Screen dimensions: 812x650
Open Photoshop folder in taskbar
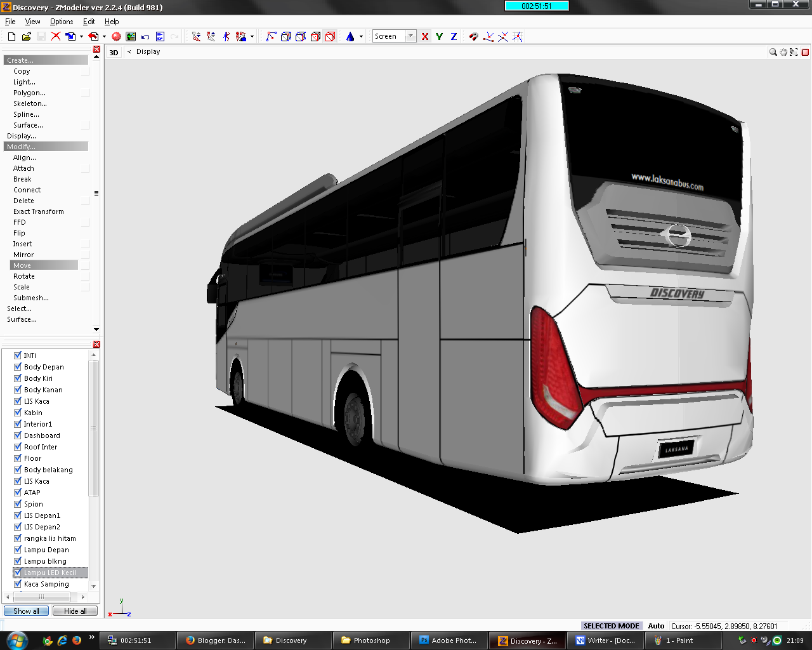point(371,640)
